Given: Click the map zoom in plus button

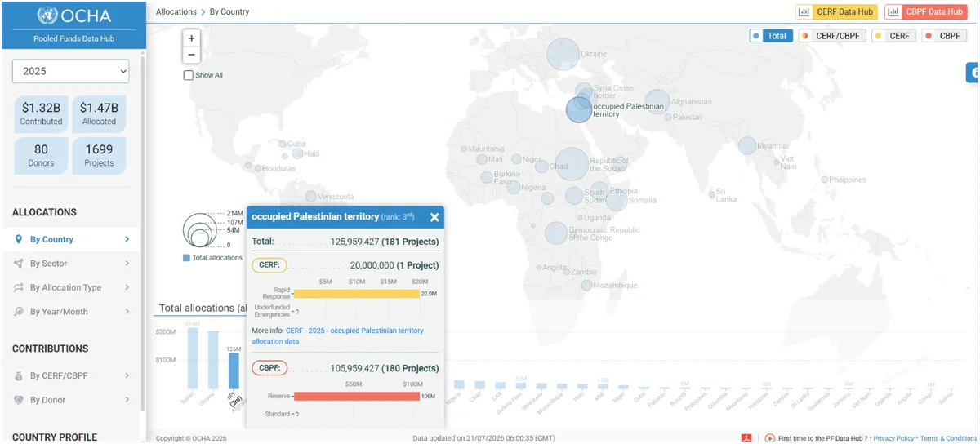Looking at the screenshot, I should [x=192, y=38].
